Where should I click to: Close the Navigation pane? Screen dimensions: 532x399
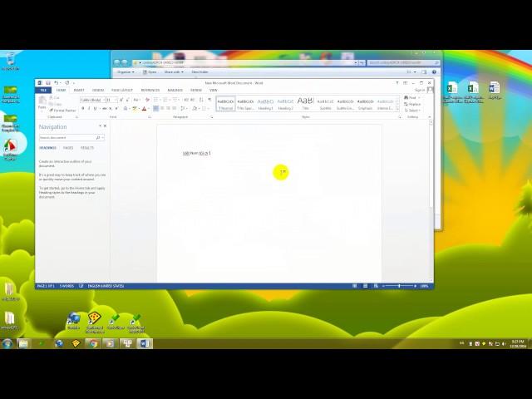click(106, 126)
